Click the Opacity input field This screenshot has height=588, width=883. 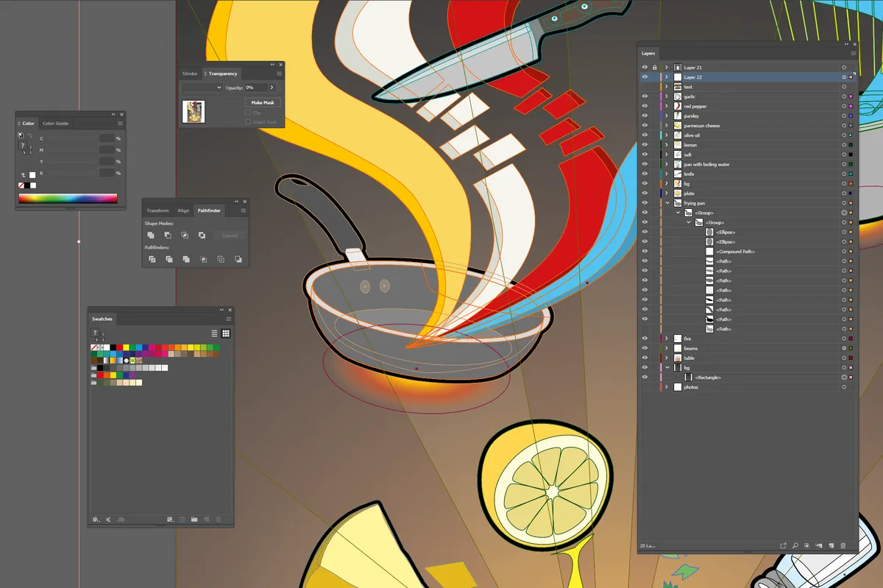point(256,88)
